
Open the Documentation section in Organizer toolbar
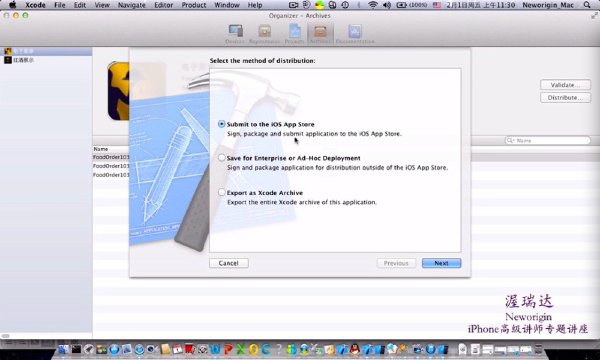pos(355,34)
